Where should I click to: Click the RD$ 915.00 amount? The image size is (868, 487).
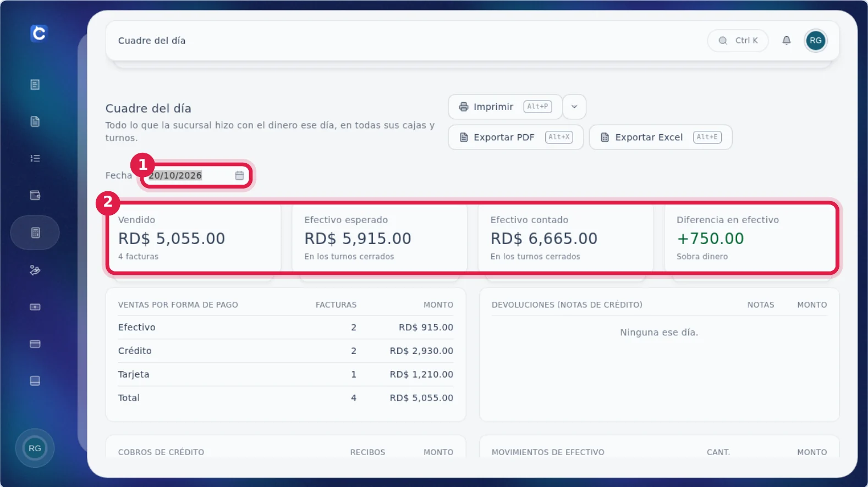click(426, 328)
